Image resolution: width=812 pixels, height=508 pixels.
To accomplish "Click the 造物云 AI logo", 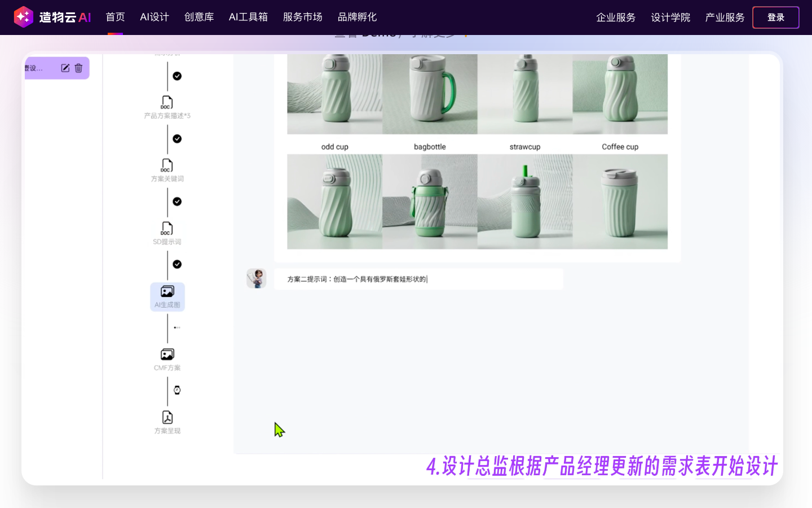I will (x=52, y=17).
